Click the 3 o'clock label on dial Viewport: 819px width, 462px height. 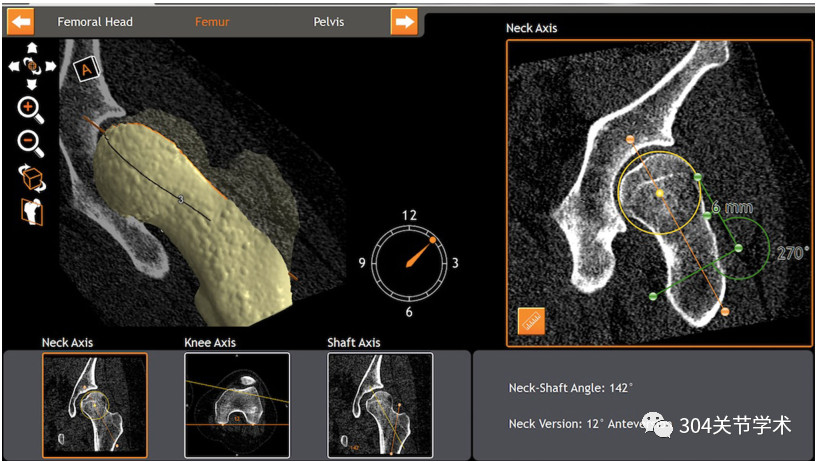[455, 263]
